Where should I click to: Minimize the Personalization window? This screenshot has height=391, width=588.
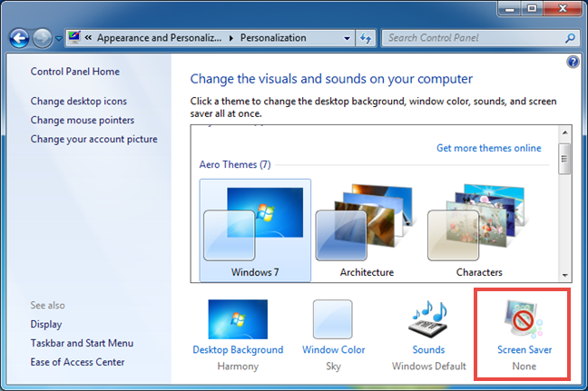pos(510,8)
